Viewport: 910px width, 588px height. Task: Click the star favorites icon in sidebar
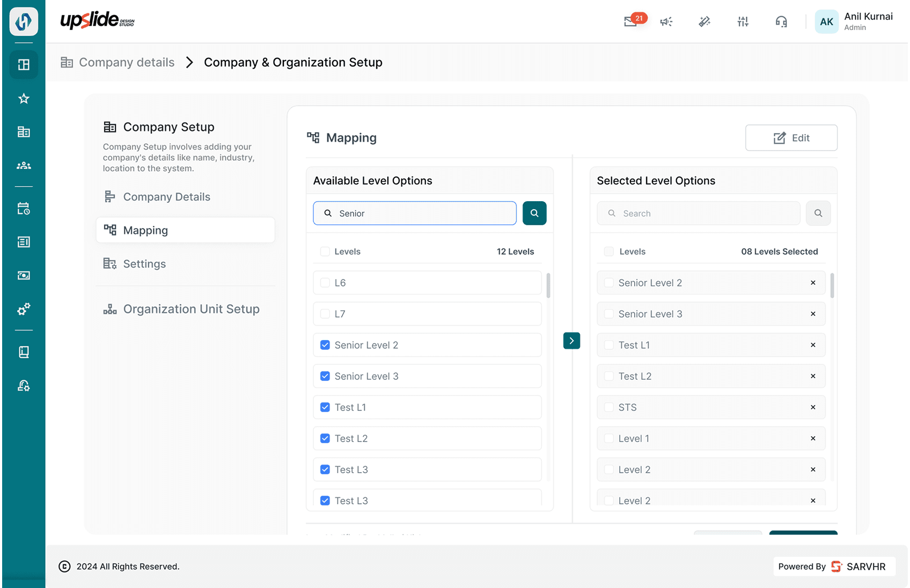(x=24, y=99)
